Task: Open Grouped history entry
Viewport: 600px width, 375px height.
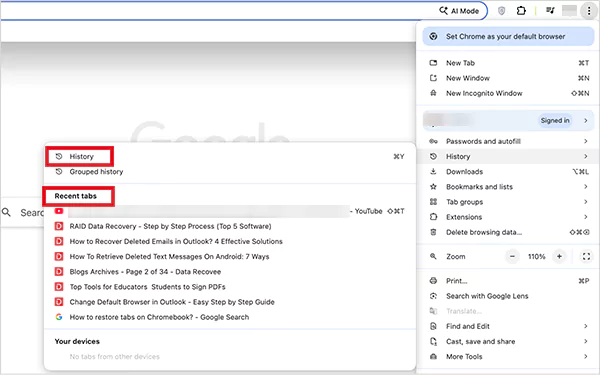Action: click(230, 172)
